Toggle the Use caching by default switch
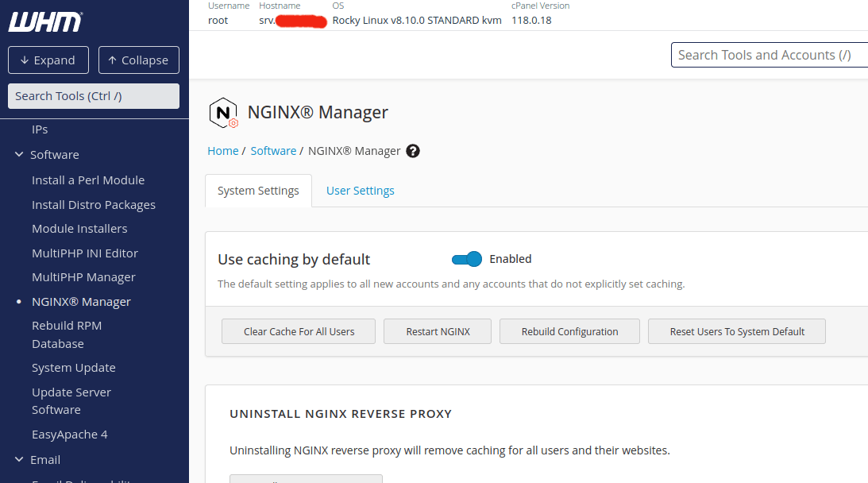This screenshot has width=868, height=483. click(x=467, y=259)
